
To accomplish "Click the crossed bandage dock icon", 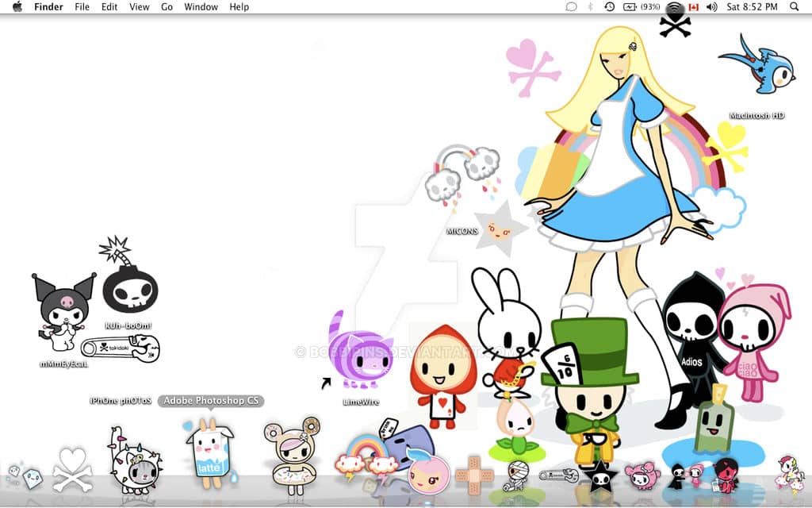I will (x=474, y=475).
